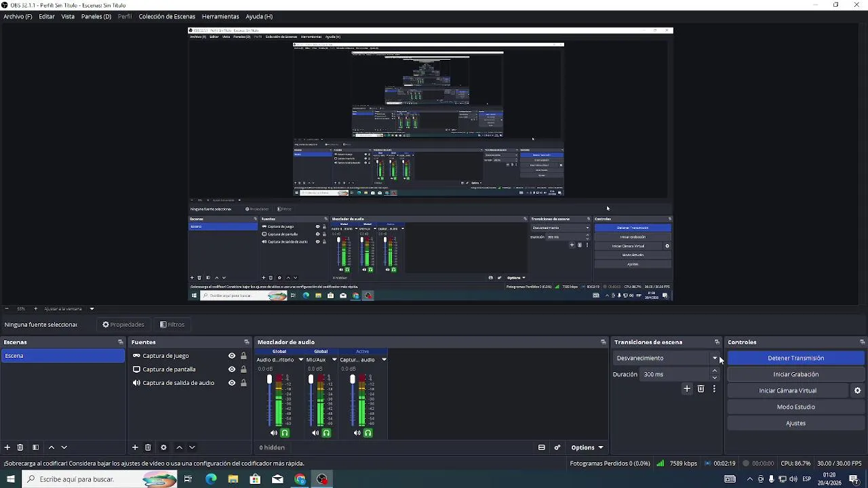
Task: Decrease transition duration with down stepper
Action: (714, 378)
